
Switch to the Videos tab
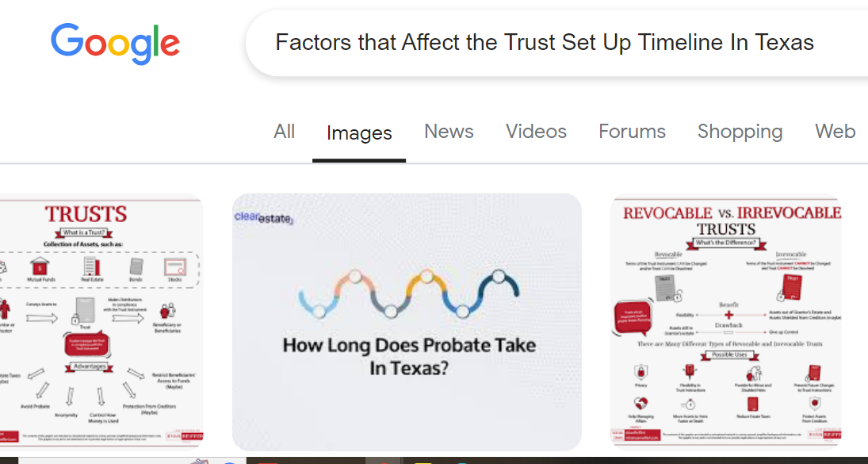click(536, 131)
